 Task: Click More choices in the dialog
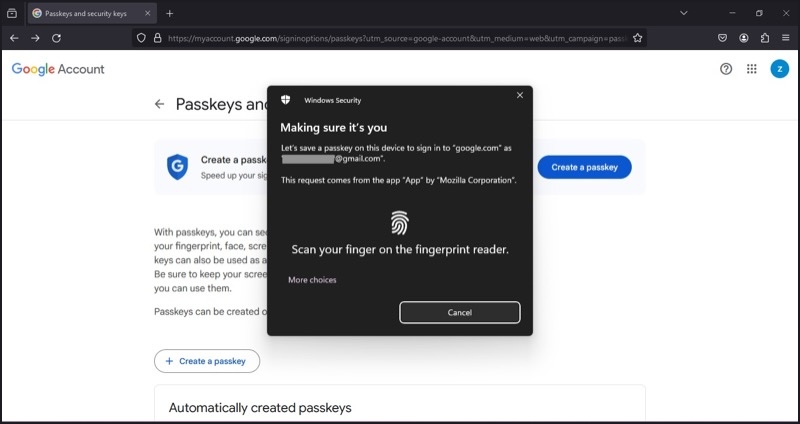312,280
